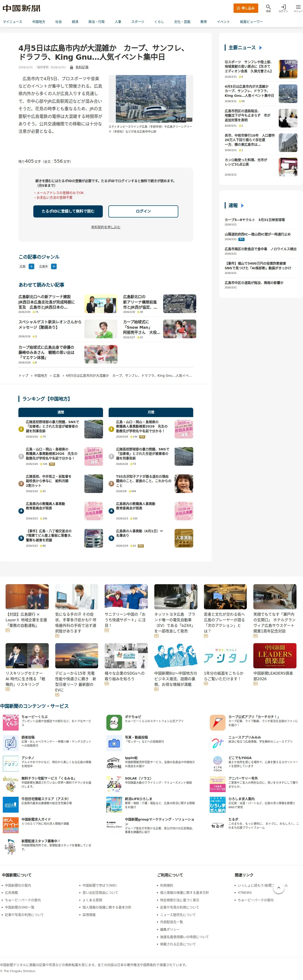Open the スポーツ nav menu item
303x980 pixels.
pyautogui.click(x=138, y=22)
